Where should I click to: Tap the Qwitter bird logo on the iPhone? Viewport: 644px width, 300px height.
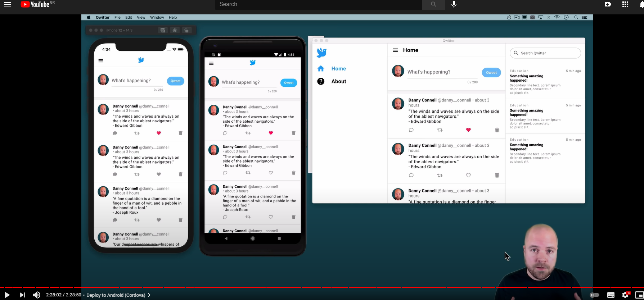141,60
